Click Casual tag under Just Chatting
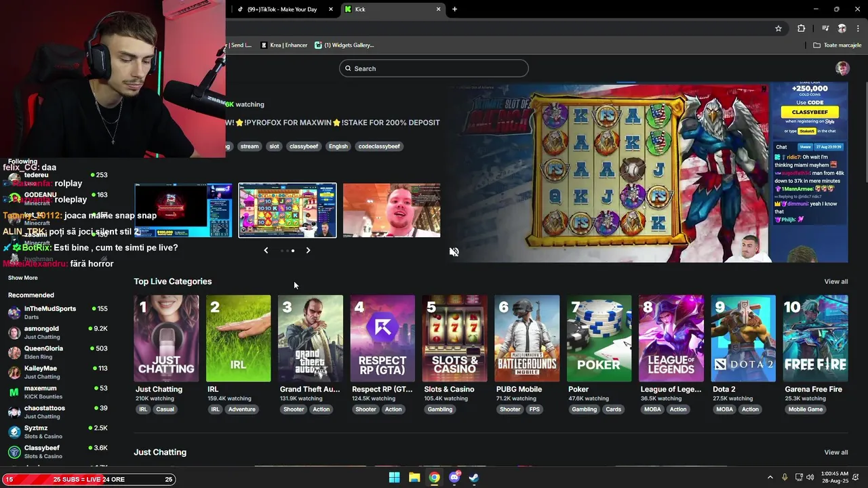The height and width of the screenshot is (488, 868). coord(165,409)
